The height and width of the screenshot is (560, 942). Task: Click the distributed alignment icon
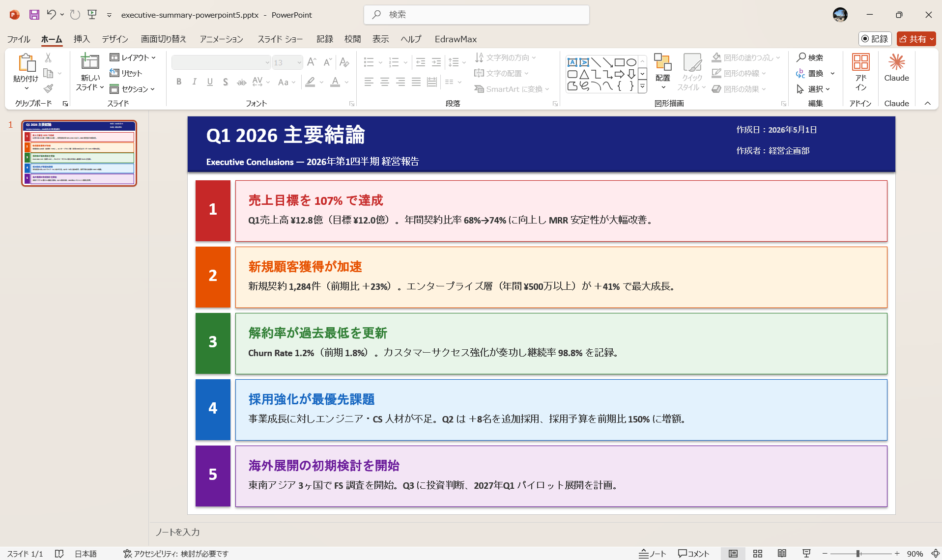[432, 82]
